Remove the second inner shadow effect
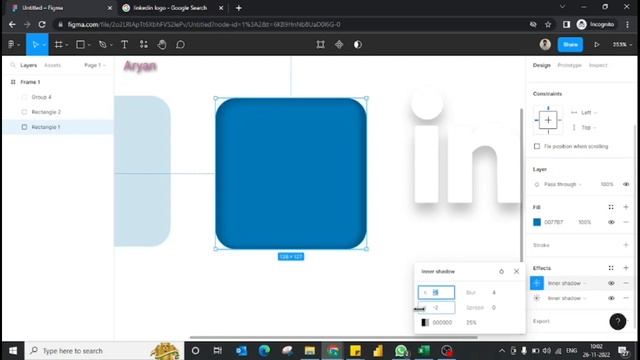The height and width of the screenshot is (360, 640). coord(626,298)
